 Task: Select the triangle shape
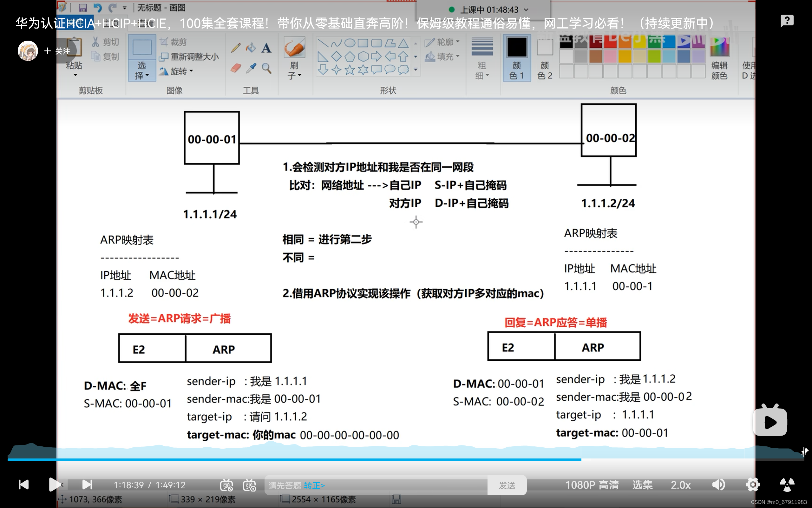pos(403,43)
